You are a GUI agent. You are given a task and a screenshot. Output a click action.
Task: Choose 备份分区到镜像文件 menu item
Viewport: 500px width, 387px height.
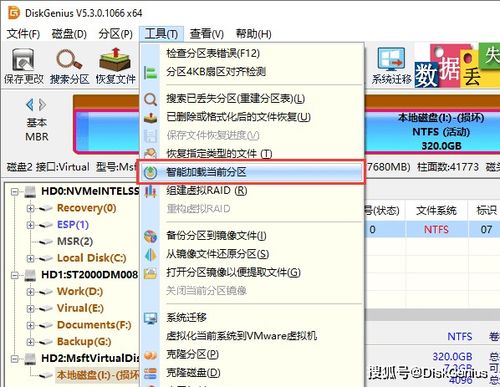click(251, 236)
